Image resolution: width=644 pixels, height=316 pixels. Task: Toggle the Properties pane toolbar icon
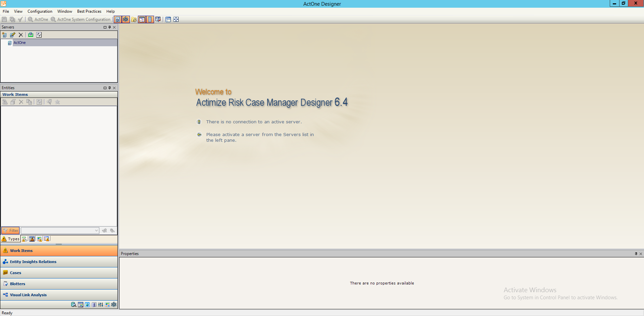coord(142,19)
